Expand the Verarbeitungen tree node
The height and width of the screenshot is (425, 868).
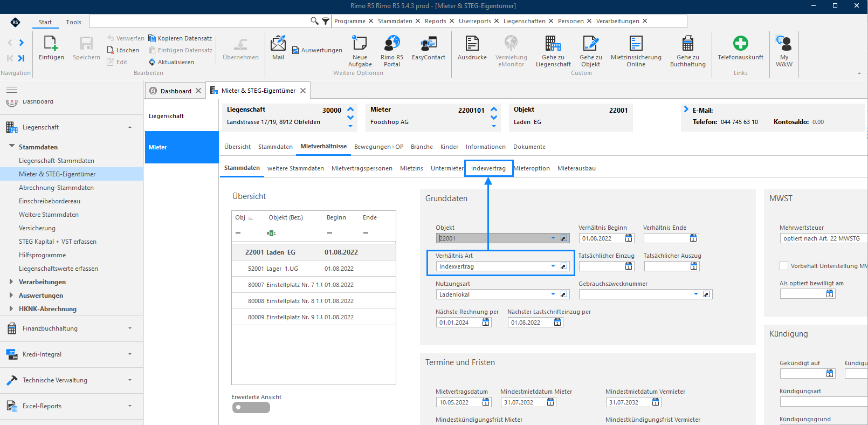[11, 282]
